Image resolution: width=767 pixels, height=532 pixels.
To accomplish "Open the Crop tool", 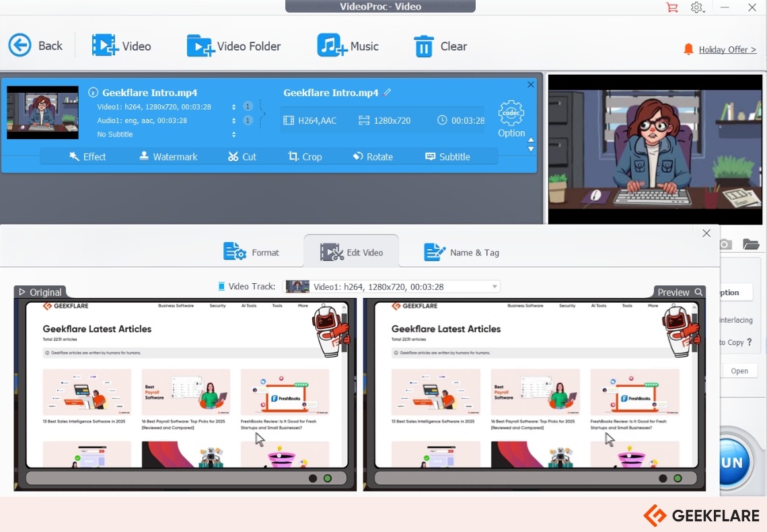I will click(x=305, y=157).
